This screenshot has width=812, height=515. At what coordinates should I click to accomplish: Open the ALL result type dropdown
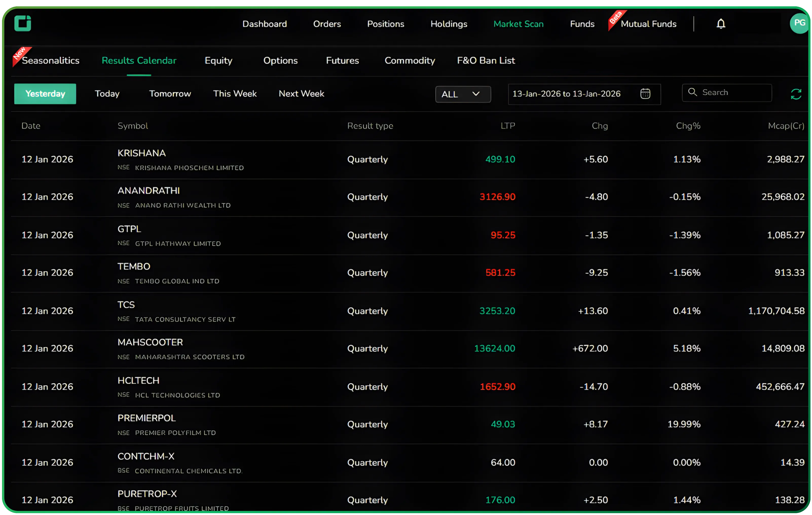[x=463, y=94]
